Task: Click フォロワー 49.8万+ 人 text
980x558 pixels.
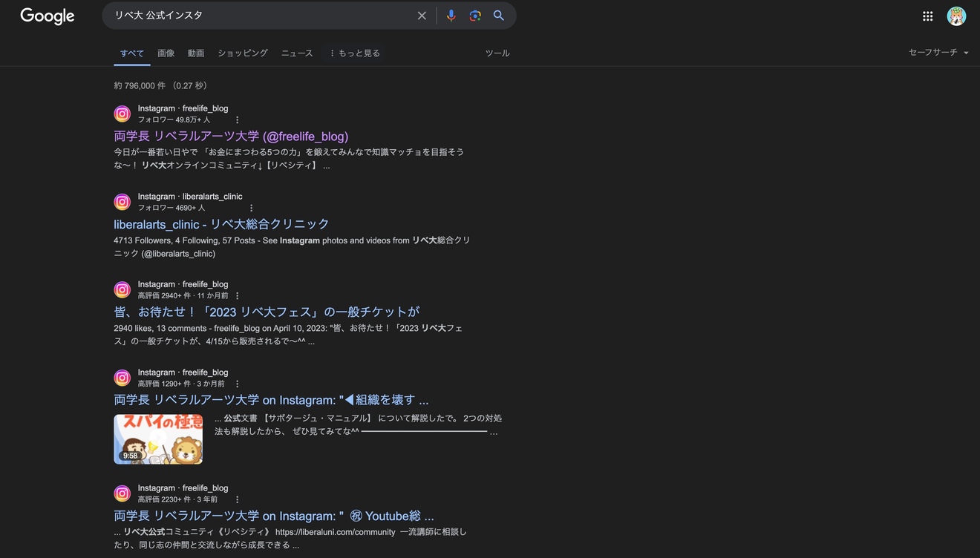Action: (174, 120)
